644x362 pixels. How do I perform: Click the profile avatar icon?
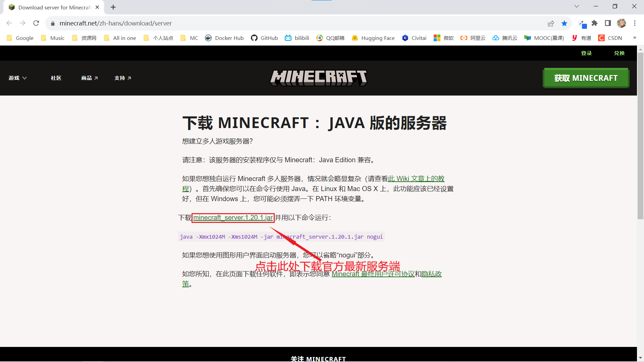pos(622,23)
